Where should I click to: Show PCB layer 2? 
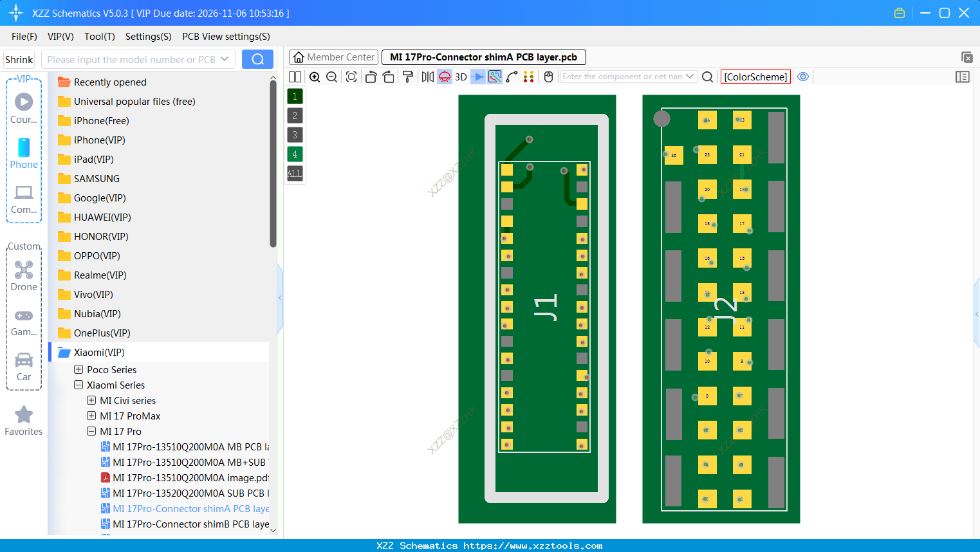coord(295,116)
